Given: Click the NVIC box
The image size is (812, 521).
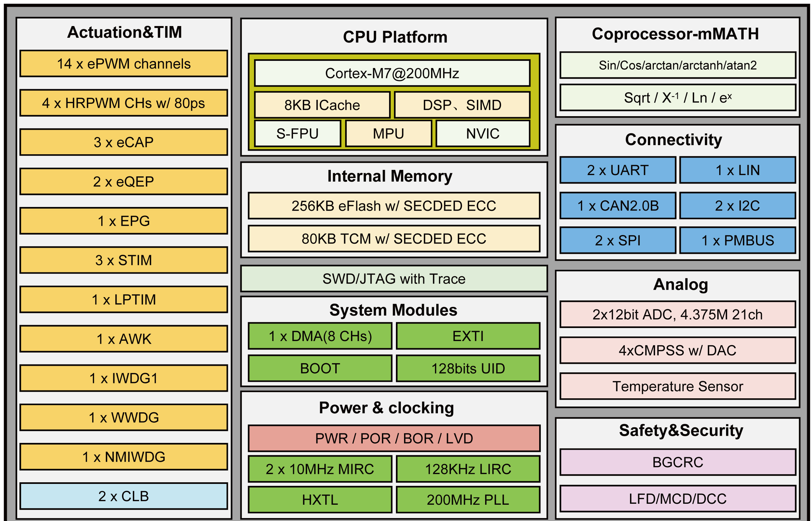Looking at the screenshot, I should [483, 134].
